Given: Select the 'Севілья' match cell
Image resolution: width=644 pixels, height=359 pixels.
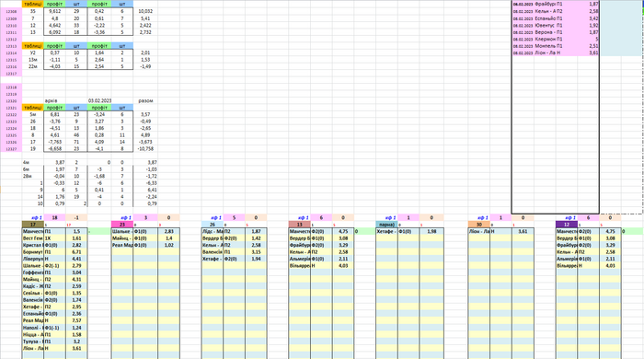Looking at the screenshot, I should pos(33,294).
